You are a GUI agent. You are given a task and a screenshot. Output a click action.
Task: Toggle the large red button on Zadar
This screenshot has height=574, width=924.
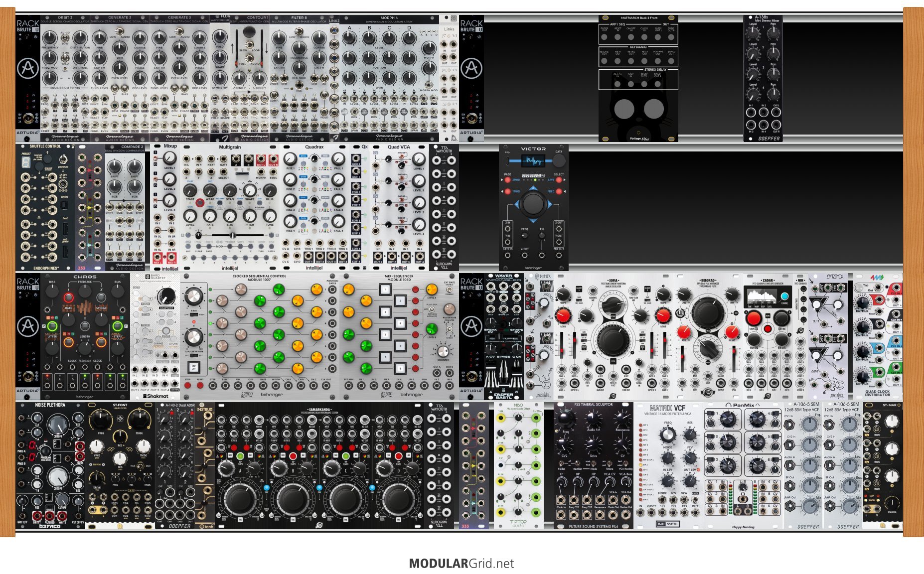coord(753,317)
